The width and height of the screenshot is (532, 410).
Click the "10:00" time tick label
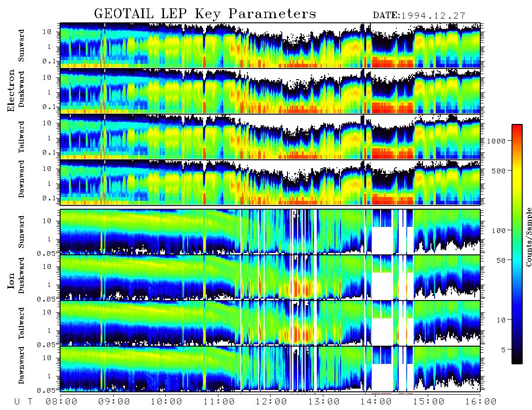(x=166, y=402)
